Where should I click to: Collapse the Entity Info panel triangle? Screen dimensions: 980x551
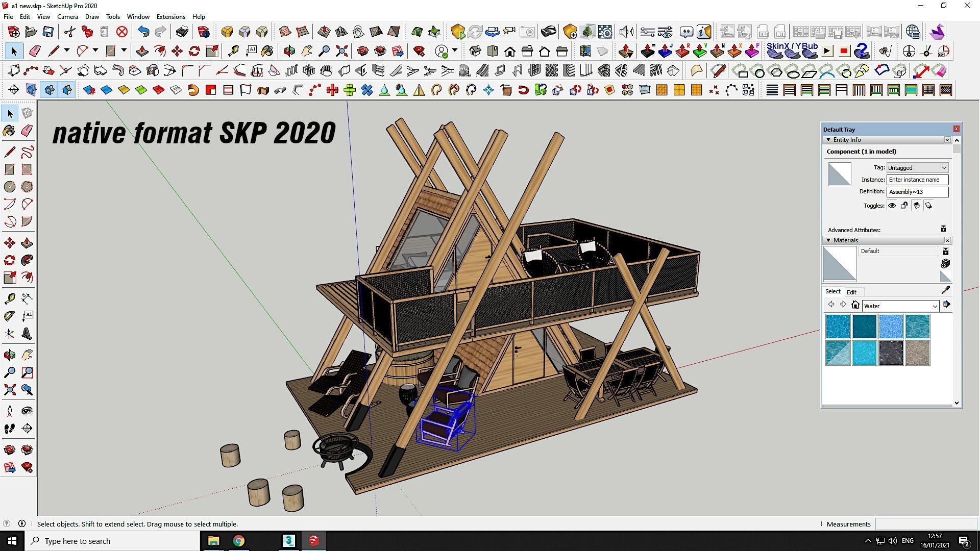point(828,140)
